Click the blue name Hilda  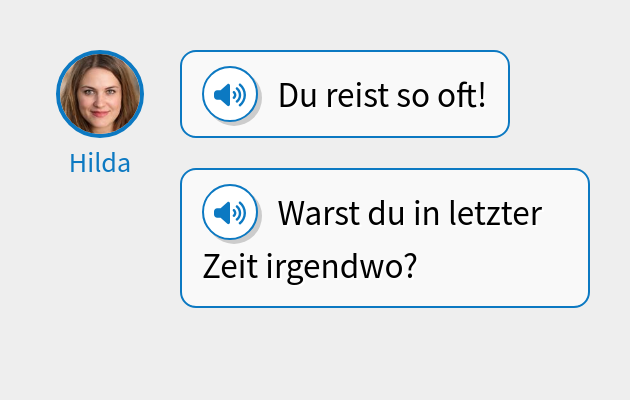click(x=100, y=163)
